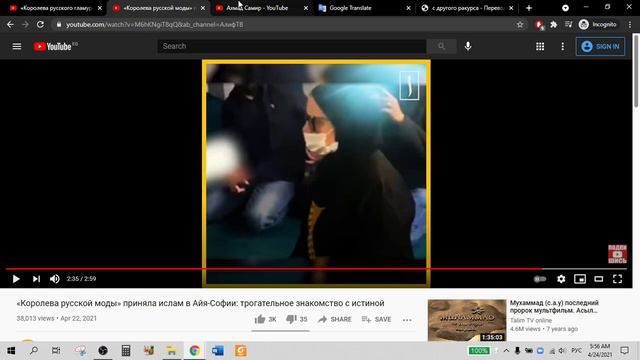Image resolution: width=640 pixels, height=360 pixels.
Task: Open the tab search dropdown in the title bar
Action: pyautogui.click(x=565, y=8)
